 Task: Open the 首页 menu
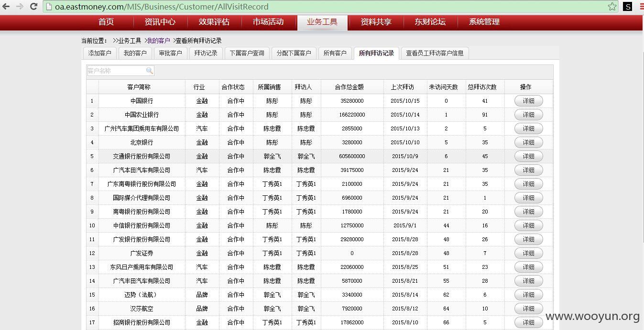(106, 22)
